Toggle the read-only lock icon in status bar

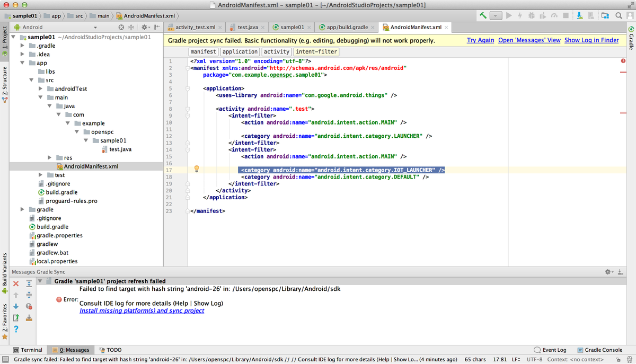click(x=618, y=359)
